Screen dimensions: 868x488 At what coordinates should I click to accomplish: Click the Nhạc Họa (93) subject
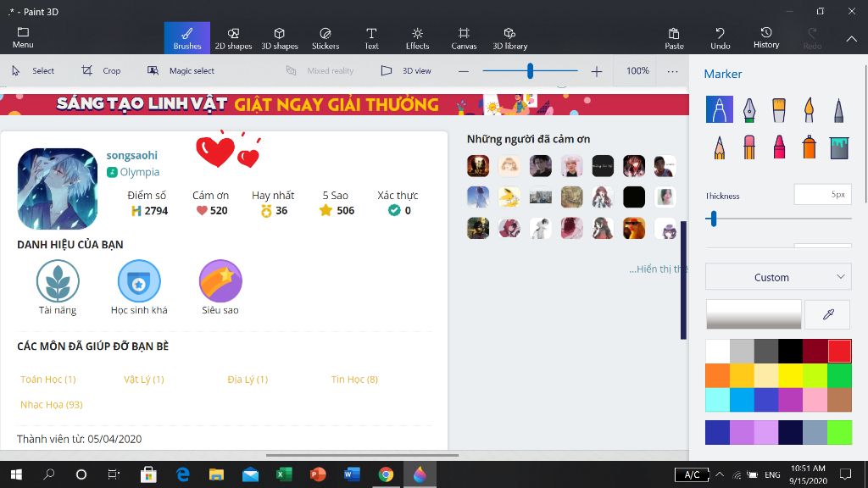[52, 404]
